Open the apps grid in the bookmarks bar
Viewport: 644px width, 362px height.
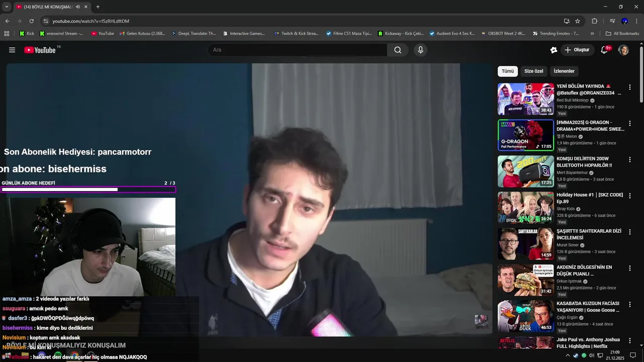coord(7,34)
